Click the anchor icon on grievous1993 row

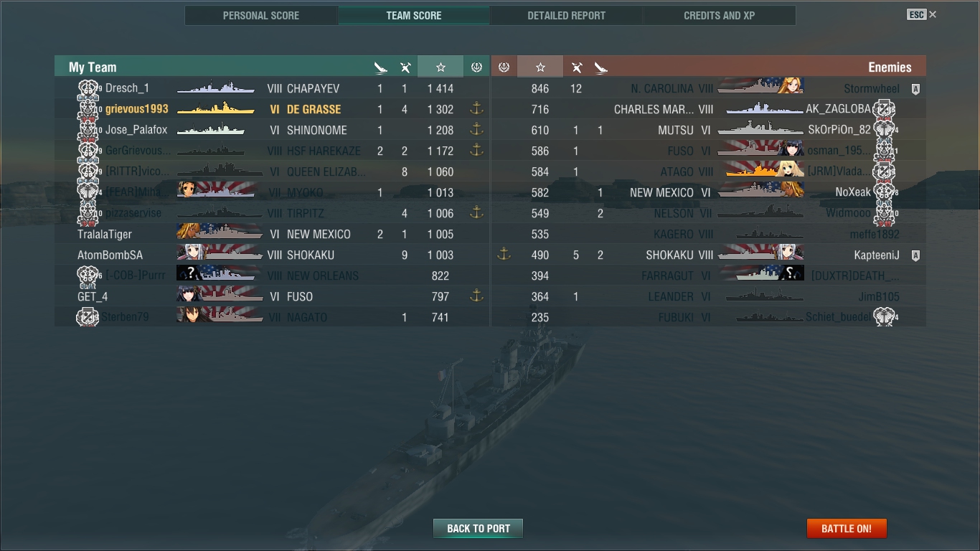[476, 108]
